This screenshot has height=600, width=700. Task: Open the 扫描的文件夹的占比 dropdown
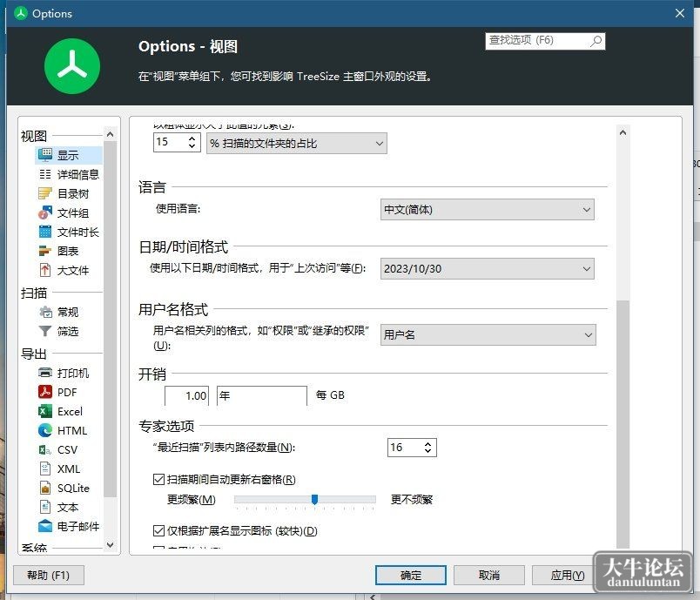(x=296, y=144)
